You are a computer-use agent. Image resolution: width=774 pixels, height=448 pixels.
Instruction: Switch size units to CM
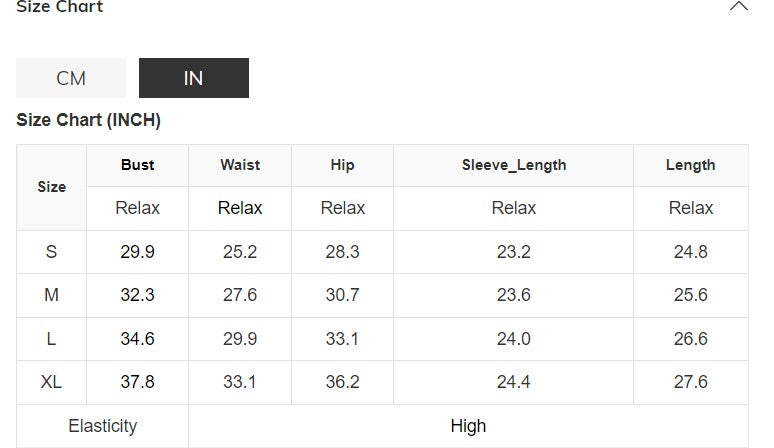(71, 78)
